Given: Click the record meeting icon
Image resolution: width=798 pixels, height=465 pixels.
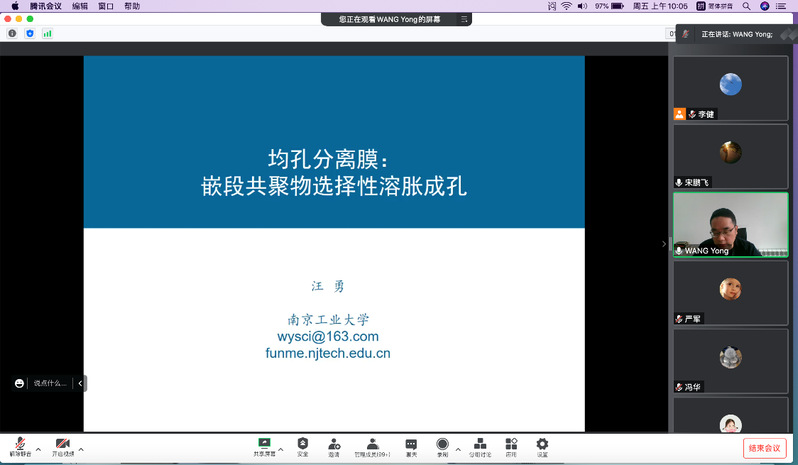Looking at the screenshot, I should 442,444.
